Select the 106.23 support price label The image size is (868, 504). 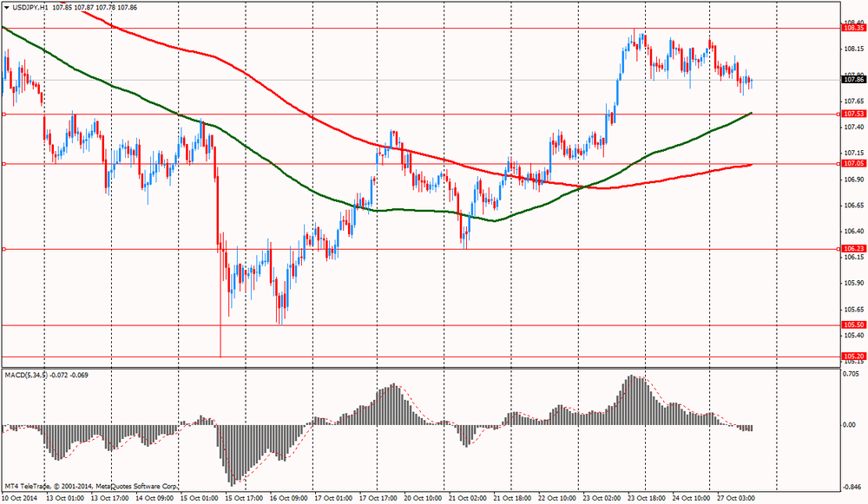tap(852, 249)
